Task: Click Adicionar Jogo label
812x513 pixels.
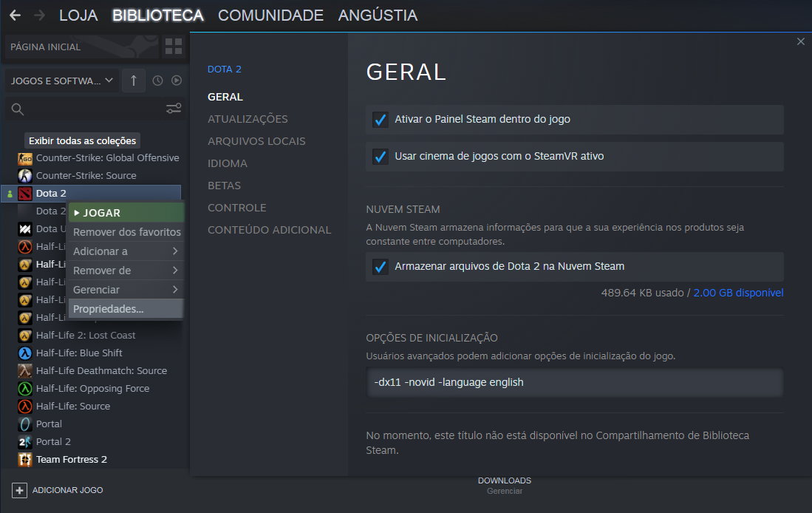Action: point(67,490)
